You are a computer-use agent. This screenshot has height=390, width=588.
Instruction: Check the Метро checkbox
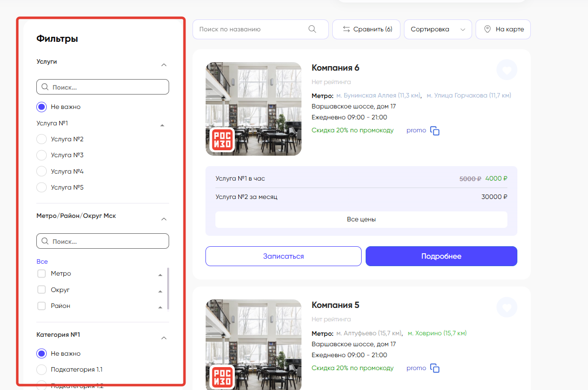pyautogui.click(x=42, y=274)
